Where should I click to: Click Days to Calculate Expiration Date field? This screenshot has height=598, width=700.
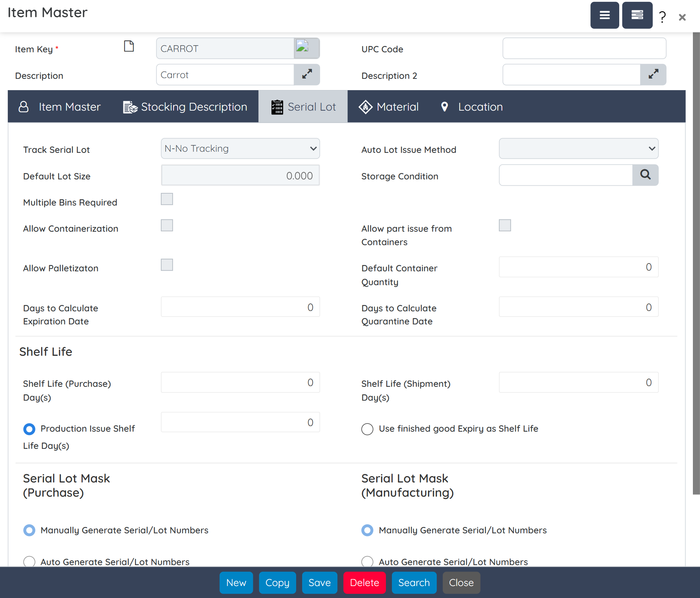point(240,307)
